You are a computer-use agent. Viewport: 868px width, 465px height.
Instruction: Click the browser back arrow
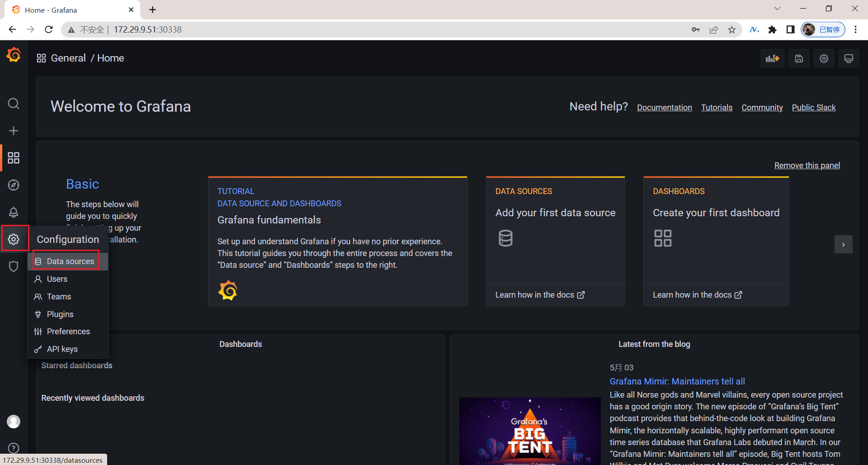coord(12,29)
